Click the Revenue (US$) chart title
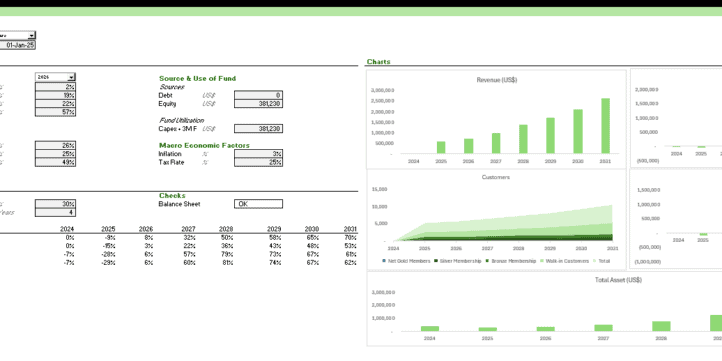The image size is (722, 361). click(x=497, y=80)
